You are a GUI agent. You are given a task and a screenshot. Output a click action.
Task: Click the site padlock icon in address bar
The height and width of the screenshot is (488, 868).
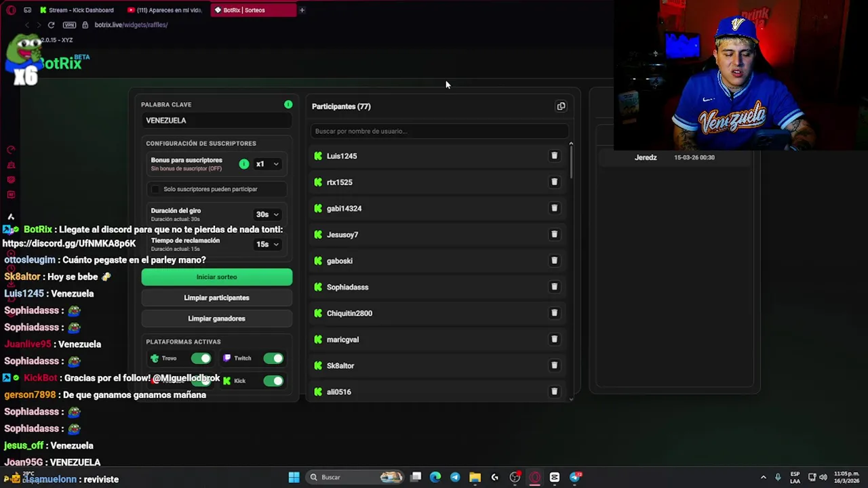(x=85, y=25)
